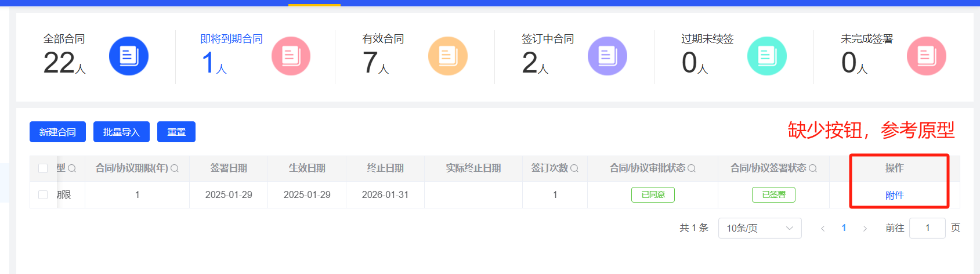The width and height of the screenshot is (980, 274).
Task: Click the teal 过期未续签 document icon
Action: pyautogui.click(x=766, y=56)
